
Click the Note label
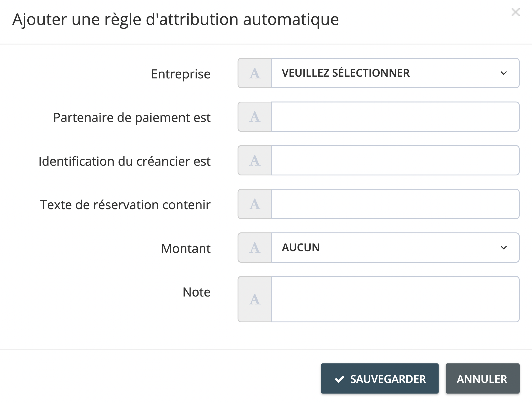click(197, 292)
